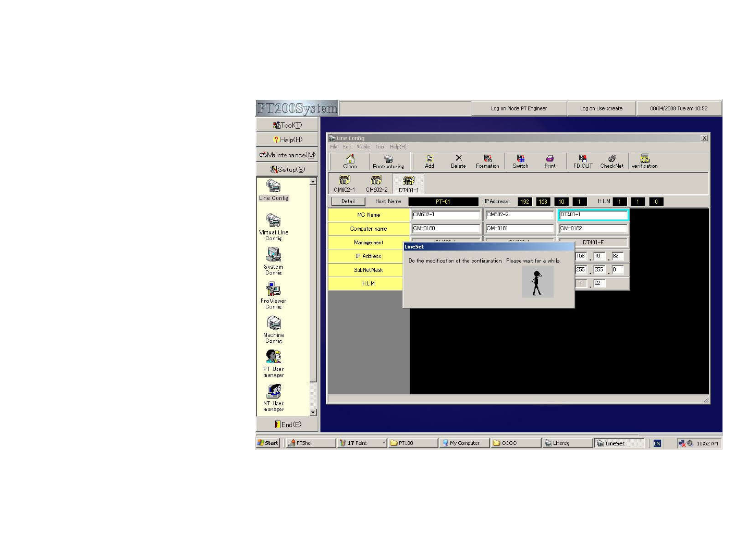Click the MC Name field containing CM602-1
This screenshot has width=747, height=560.
click(x=446, y=215)
